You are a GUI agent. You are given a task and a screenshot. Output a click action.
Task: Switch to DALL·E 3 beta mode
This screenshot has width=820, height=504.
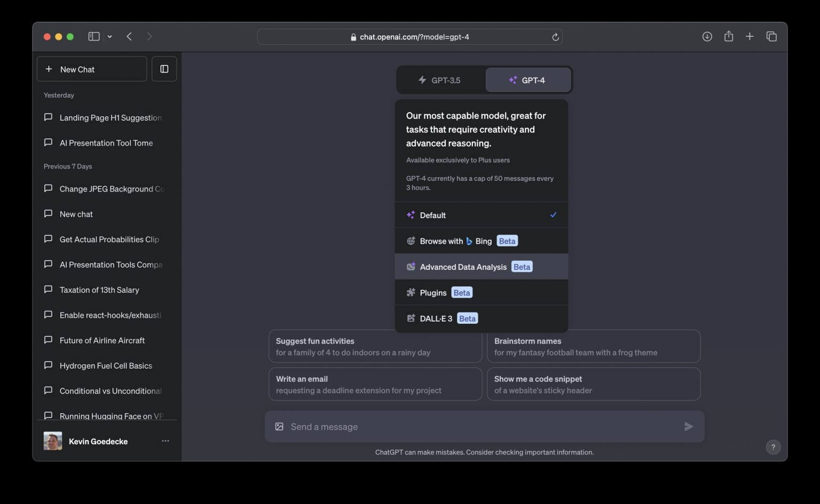[436, 318]
